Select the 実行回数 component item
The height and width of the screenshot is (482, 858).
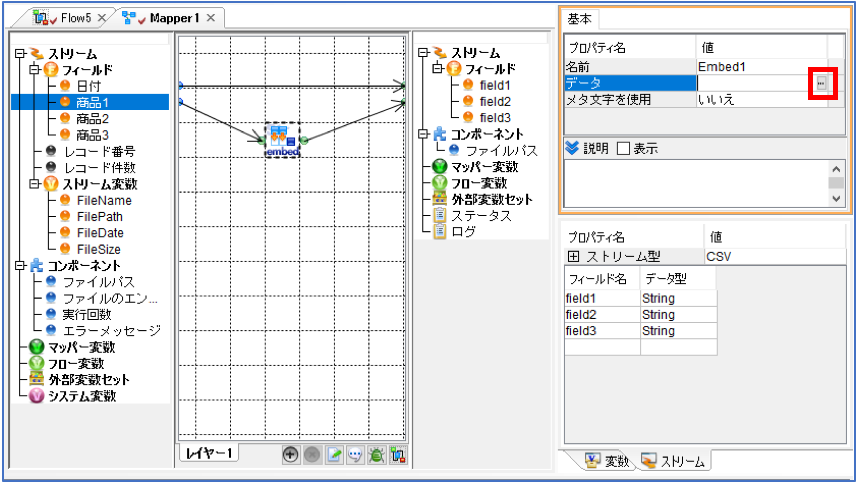tap(87, 314)
